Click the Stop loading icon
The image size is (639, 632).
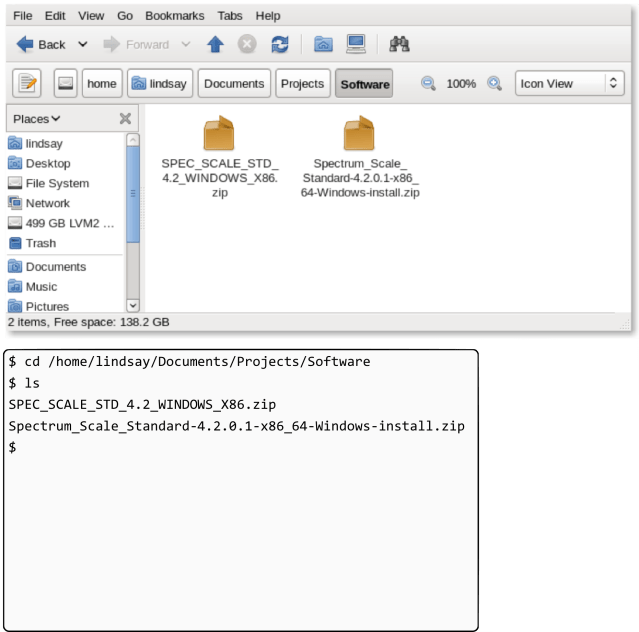pyautogui.click(x=247, y=44)
